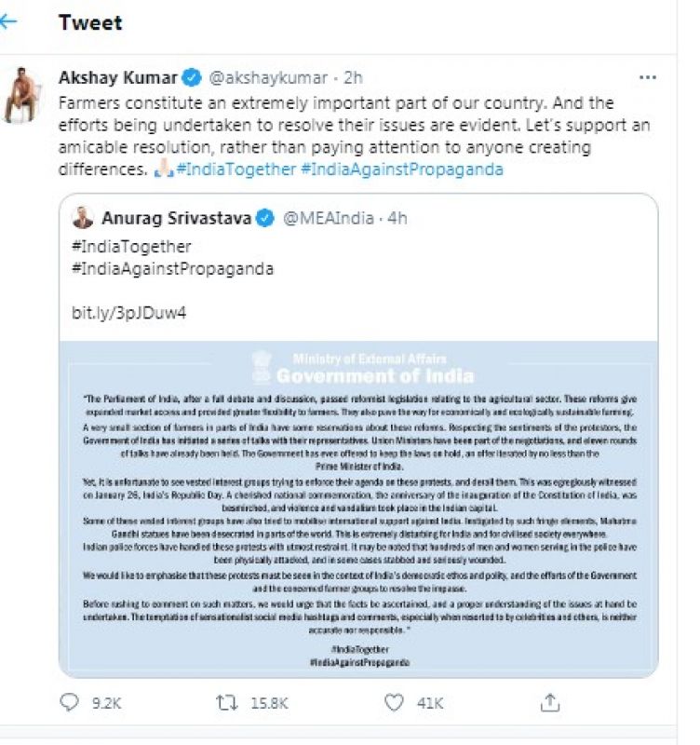The height and width of the screenshot is (745, 700).
Task: Open #IndiaAgainstPropaganda hashtag in Akshay's tweet
Action: 402,169
